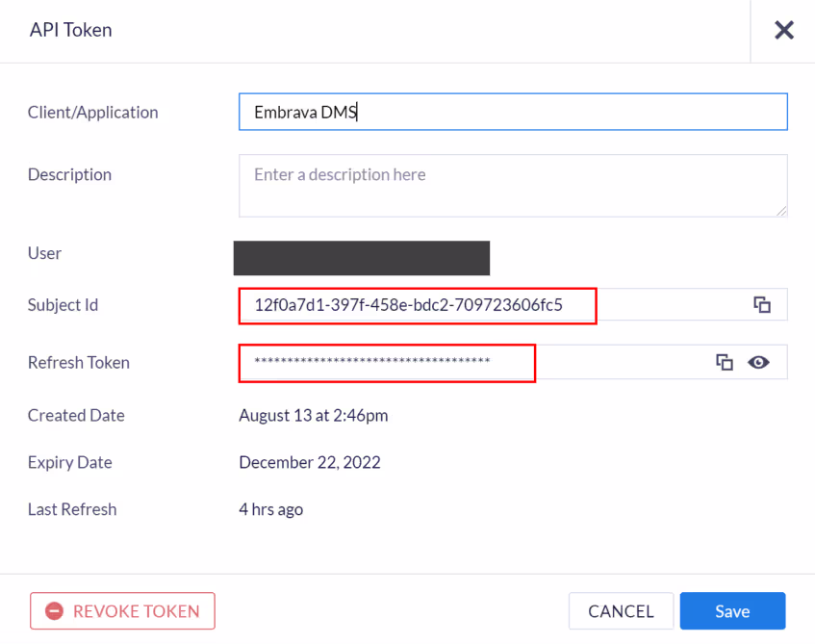Click the Client/Application input field
The width and height of the screenshot is (815, 644).
[513, 112]
